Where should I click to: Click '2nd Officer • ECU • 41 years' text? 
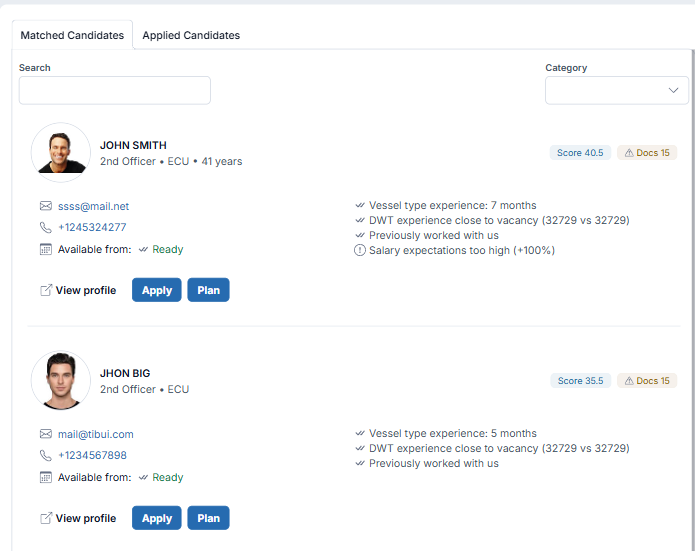point(171,161)
